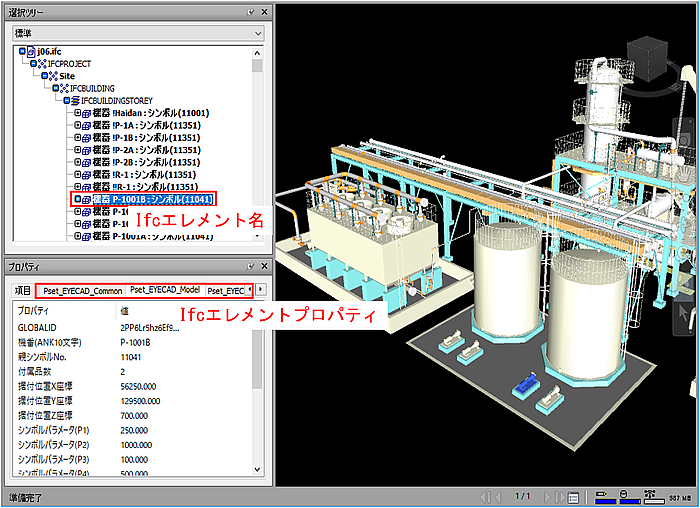Pin the 選択ツリー panel

250,12
